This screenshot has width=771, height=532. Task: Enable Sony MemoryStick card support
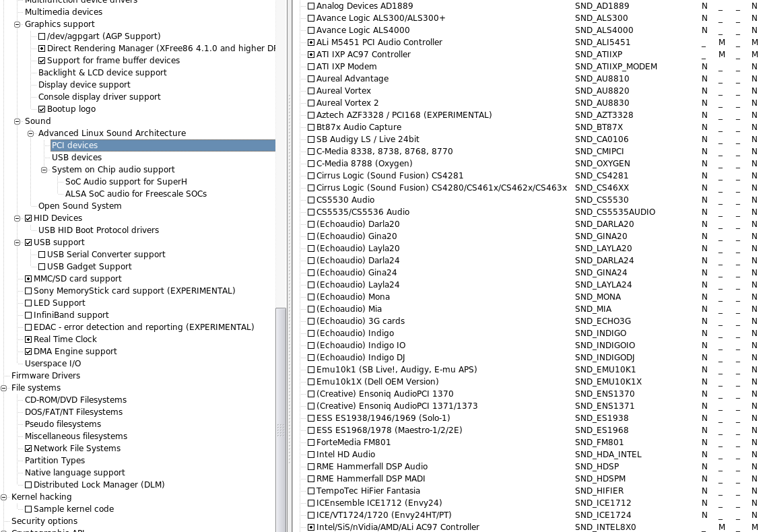coord(28,291)
